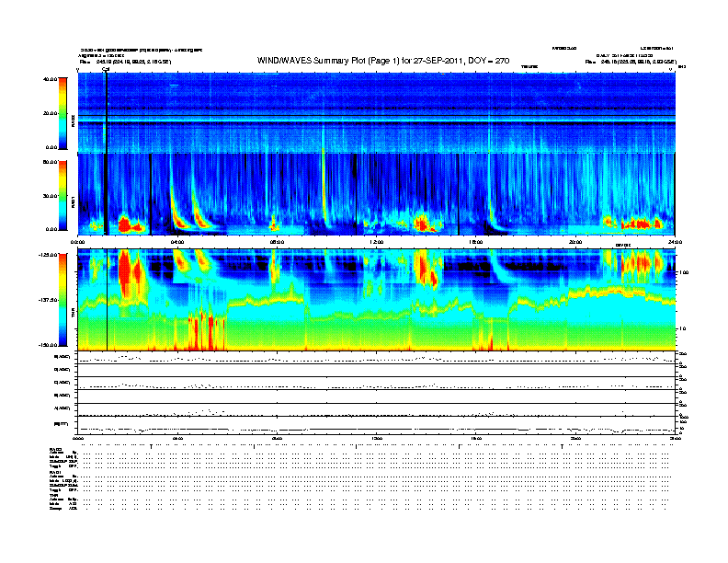Image resolution: width=728 pixels, height=563 pixels.
Task: Click the 16:00 label under RAD1 spectrogram
Action: (476, 242)
